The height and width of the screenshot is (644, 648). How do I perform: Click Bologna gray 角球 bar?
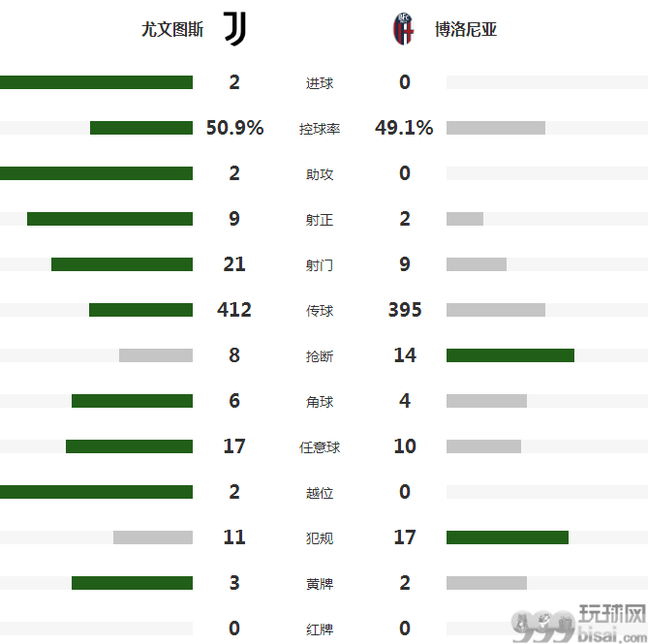[x=486, y=401]
